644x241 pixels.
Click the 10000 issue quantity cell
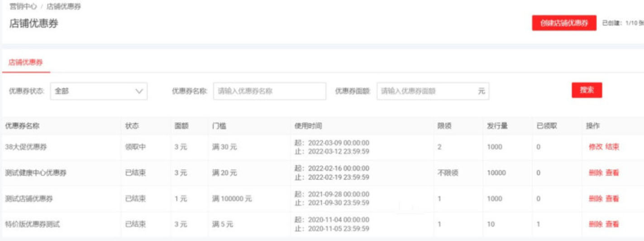(x=496, y=173)
